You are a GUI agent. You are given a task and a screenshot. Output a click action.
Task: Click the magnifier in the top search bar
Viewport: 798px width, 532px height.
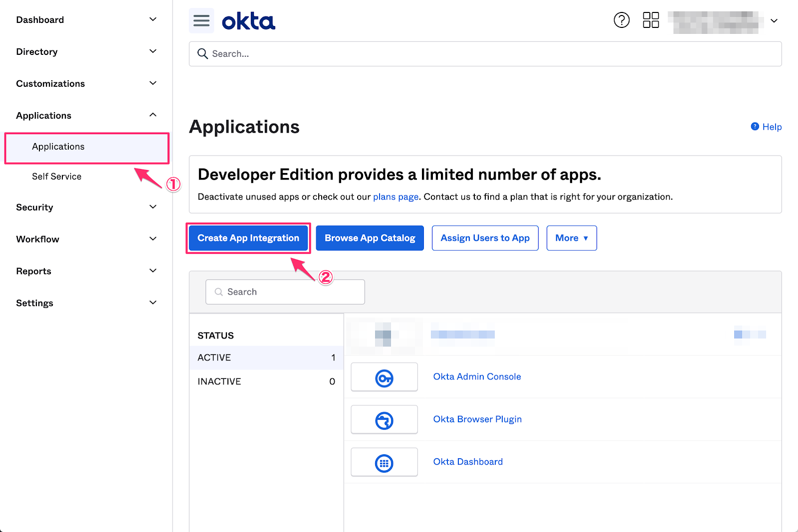202,53
